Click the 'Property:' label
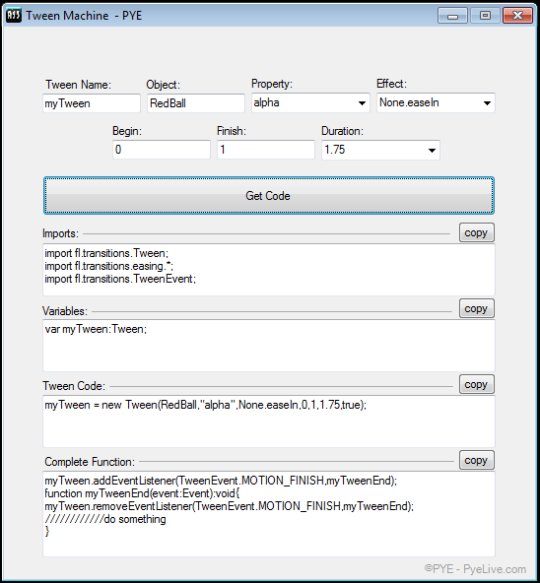The height and width of the screenshot is (583, 540). 272,84
